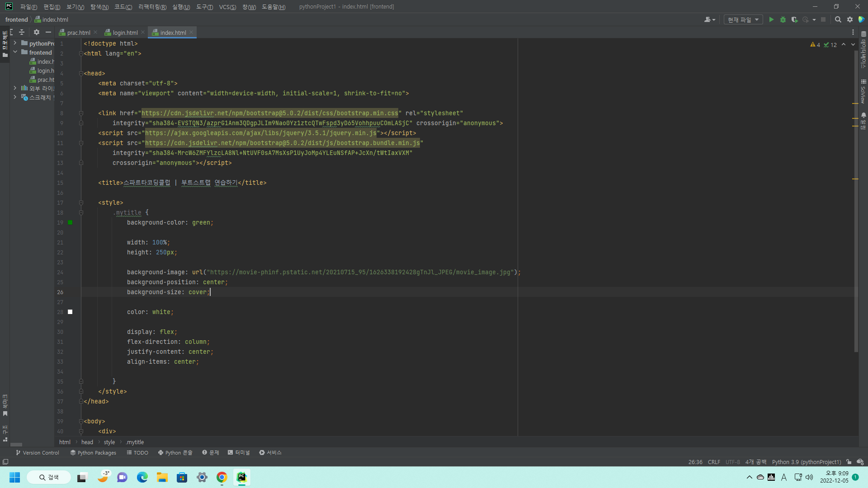Click the JetBrains Toolbox icon at top right
Viewport: 868px width, 488px height.
point(861,20)
